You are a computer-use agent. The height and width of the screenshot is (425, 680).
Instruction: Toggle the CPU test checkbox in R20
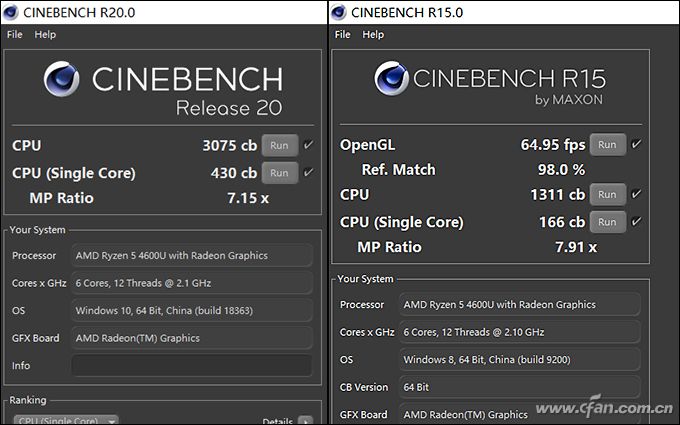(x=308, y=145)
